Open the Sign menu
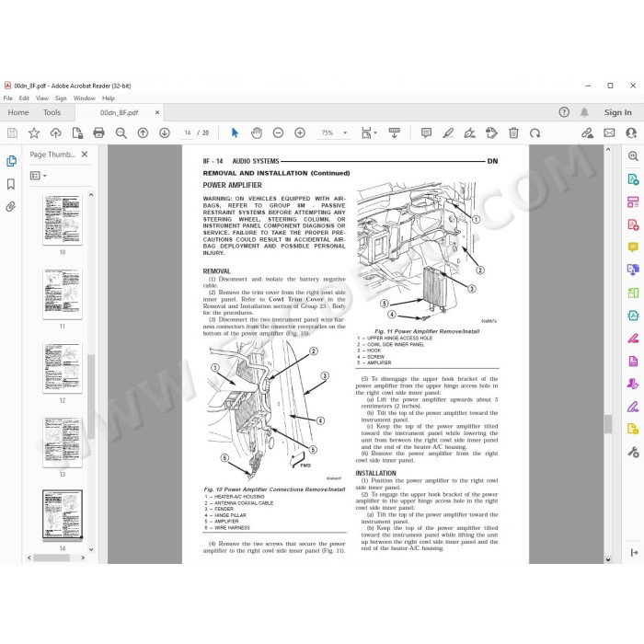 point(61,98)
